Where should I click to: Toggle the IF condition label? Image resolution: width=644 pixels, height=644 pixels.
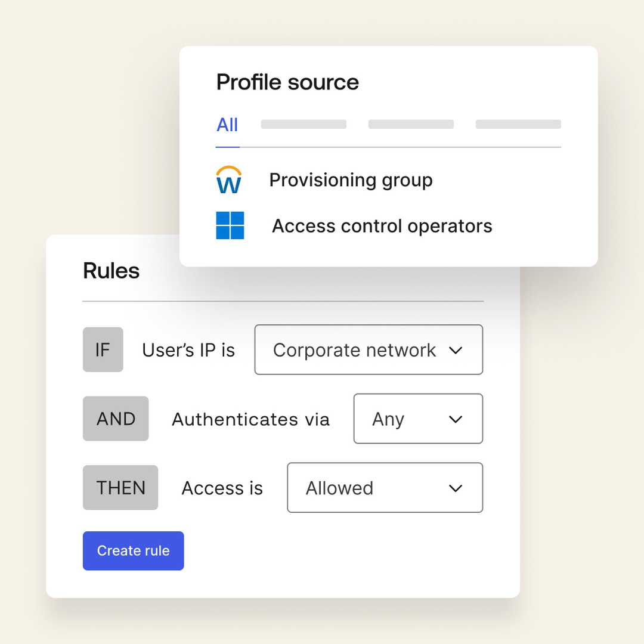pyautogui.click(x=103, y=350)
